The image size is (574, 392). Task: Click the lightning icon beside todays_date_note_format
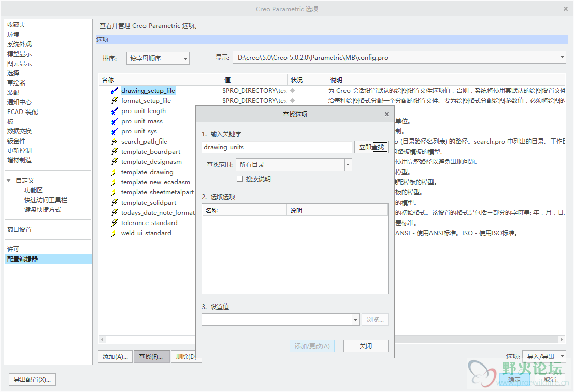(114, 212)
